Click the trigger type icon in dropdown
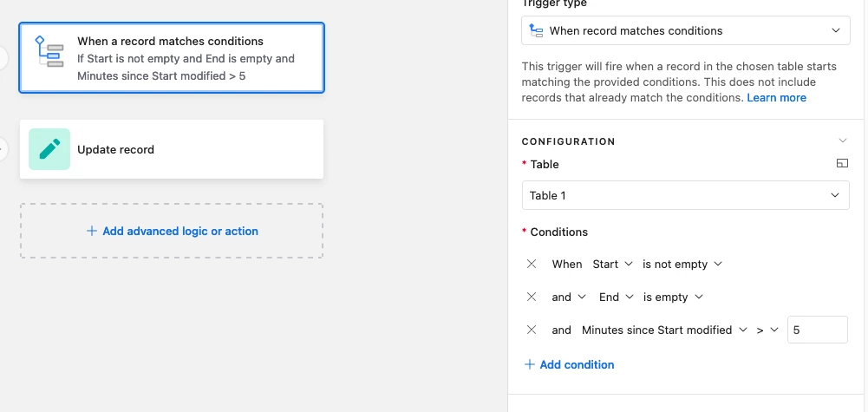 coord(536,30)
